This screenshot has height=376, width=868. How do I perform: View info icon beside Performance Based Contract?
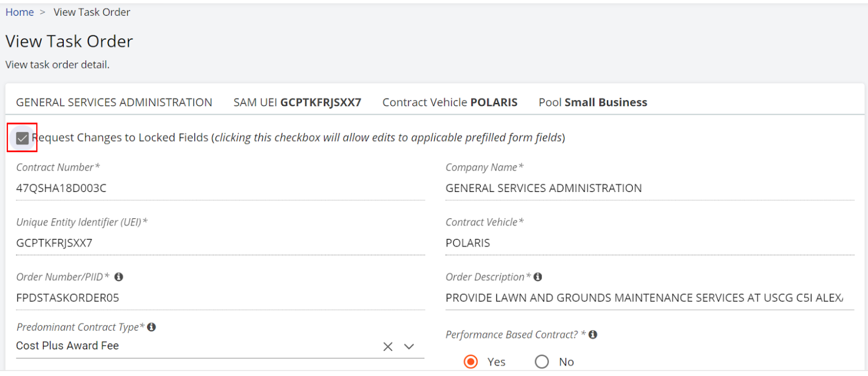(593, 334)
